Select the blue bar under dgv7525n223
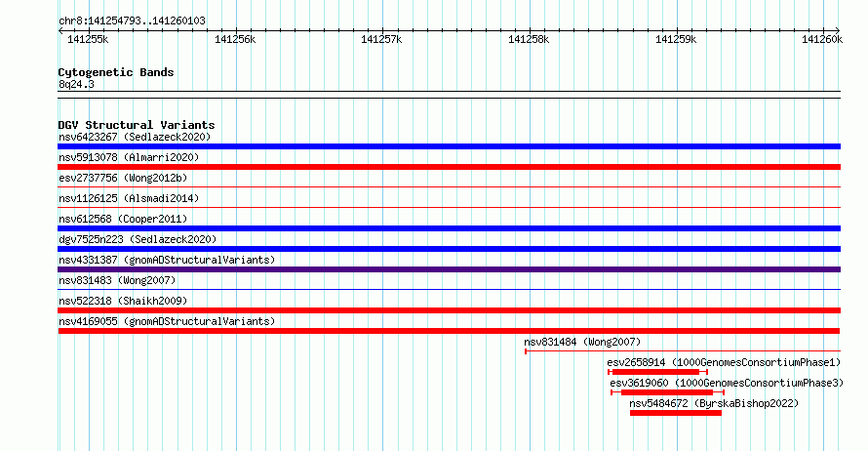This screenshot has height=451, width=868. point(449,249)
